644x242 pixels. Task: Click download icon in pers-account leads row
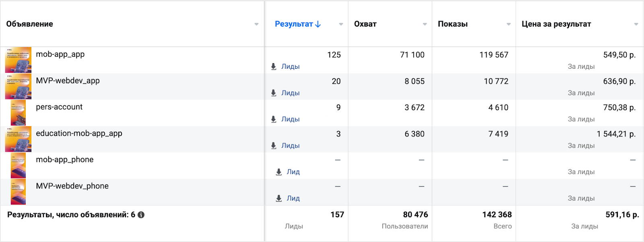(x=274, y=119)
